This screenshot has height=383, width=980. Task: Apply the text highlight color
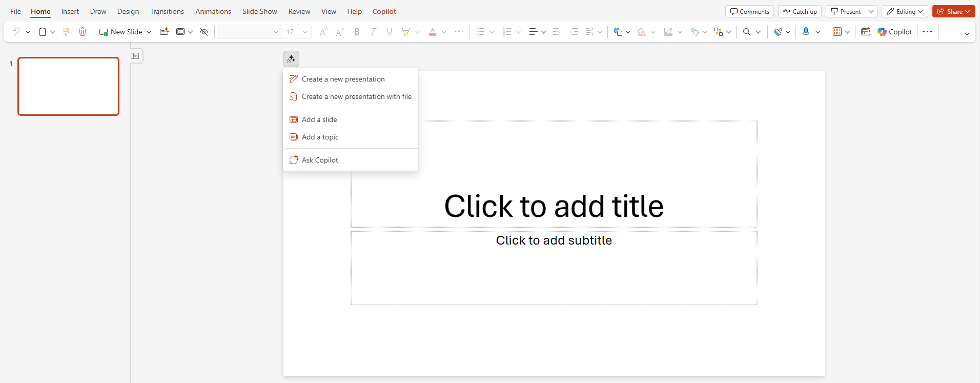click(x=406, y=32)
